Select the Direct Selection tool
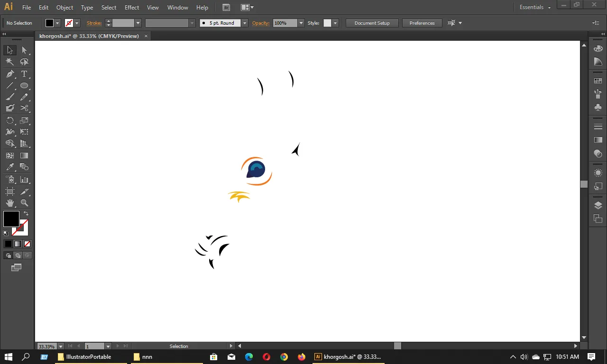Screen dimensions: 607x364 (24, 50)
